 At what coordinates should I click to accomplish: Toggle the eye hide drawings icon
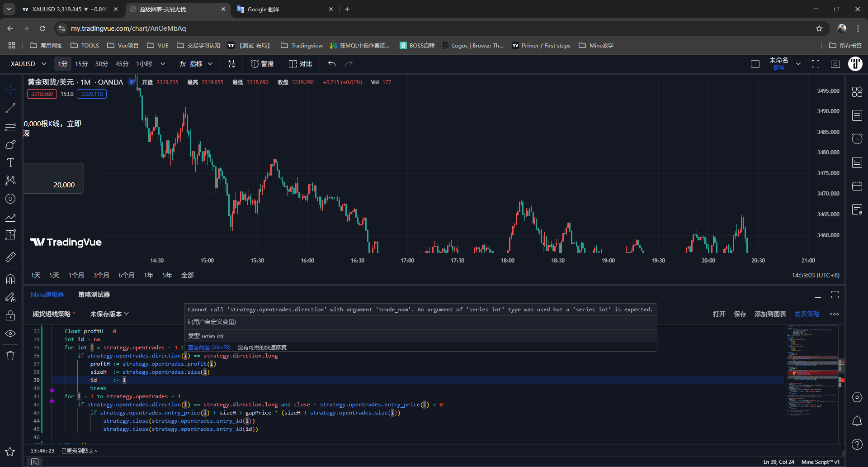(10, 334)
